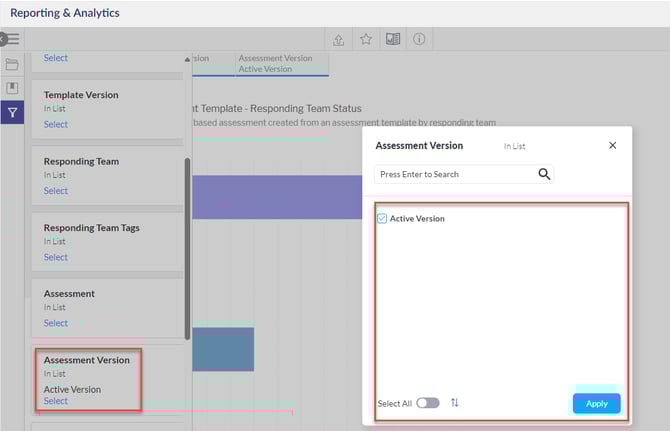670x431 pixels.
Task: Open the book reader icon in toolbar
Action: point(393,39)
